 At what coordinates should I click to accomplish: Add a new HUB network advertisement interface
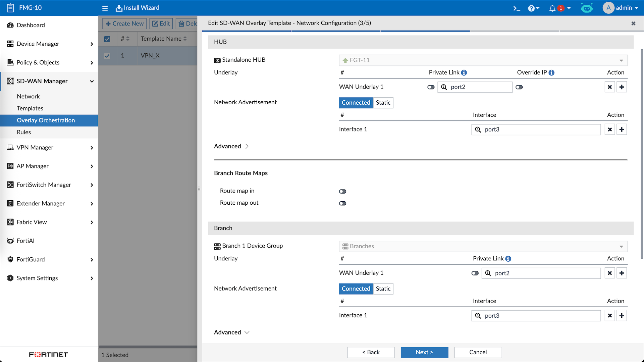(x=622, y=130)
